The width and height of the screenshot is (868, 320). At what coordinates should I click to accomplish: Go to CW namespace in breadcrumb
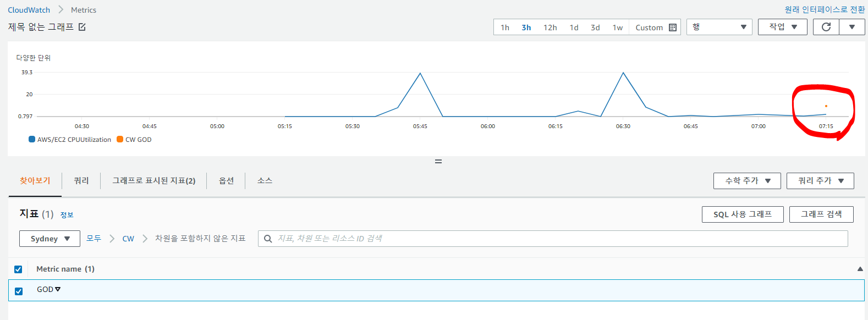click(x=128, y=239)
